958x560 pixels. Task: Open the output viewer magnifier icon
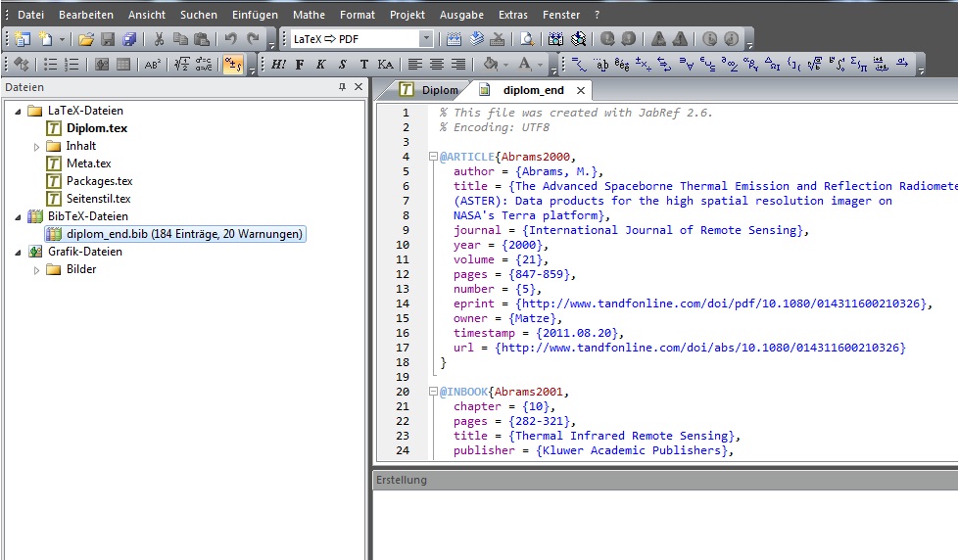[x=526, y=39]
